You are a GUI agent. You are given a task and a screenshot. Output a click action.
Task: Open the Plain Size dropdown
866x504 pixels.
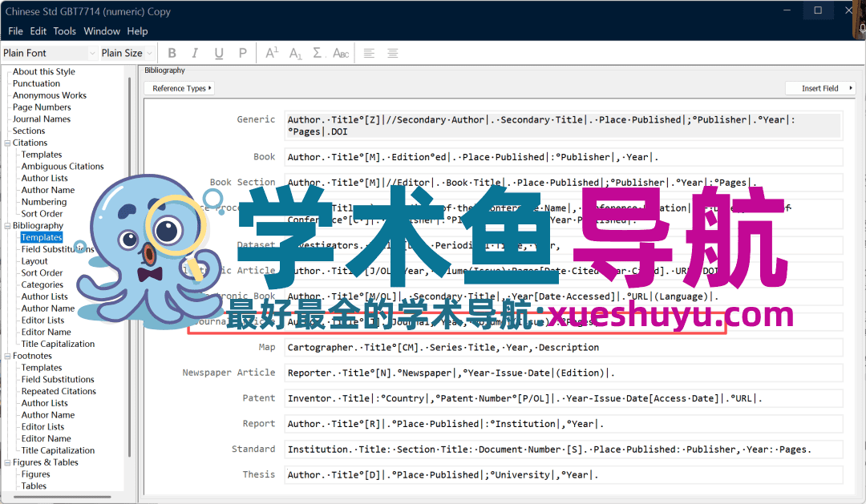tap(150, 53)
